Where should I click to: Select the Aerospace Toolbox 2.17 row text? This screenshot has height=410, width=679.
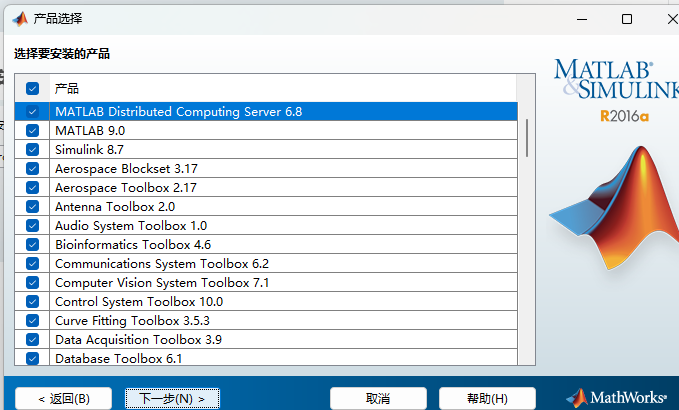coord(126,188)
